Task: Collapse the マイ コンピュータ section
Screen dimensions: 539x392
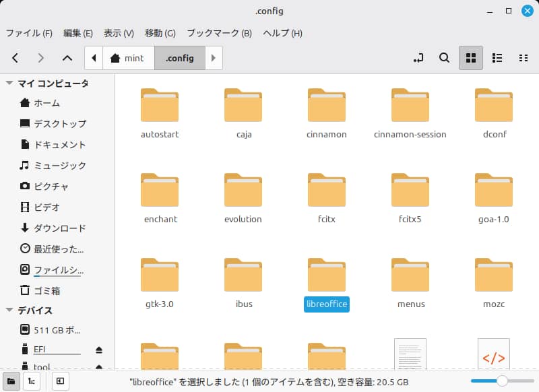Action: (8, 83)
